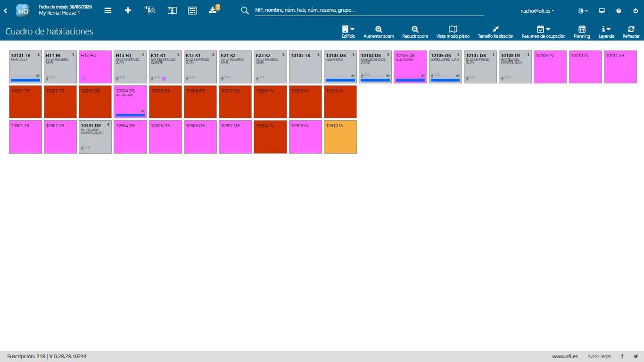Click the reservations list icon
The image size is (644, 362).
tap(192, 9)
